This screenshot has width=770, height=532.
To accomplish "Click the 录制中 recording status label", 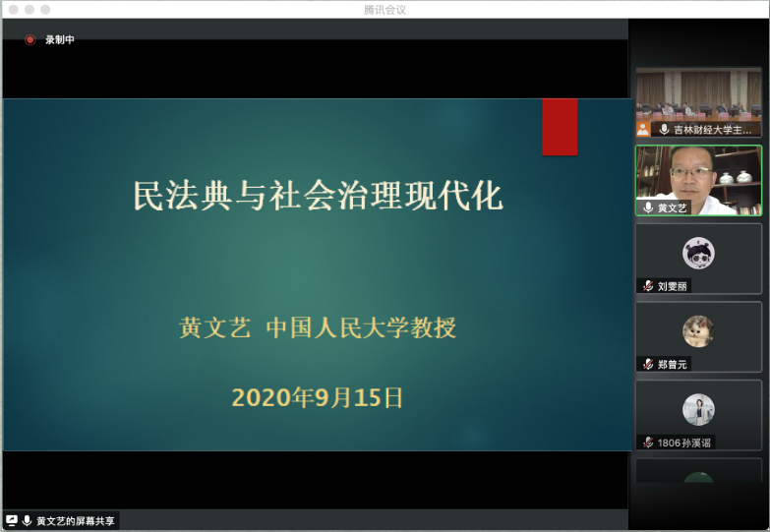I will pos(59,40).
